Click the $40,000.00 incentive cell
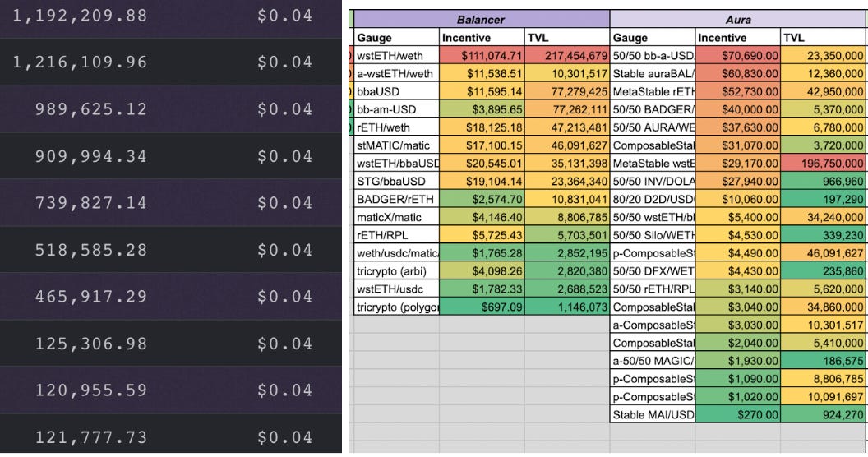 (737, 109)
